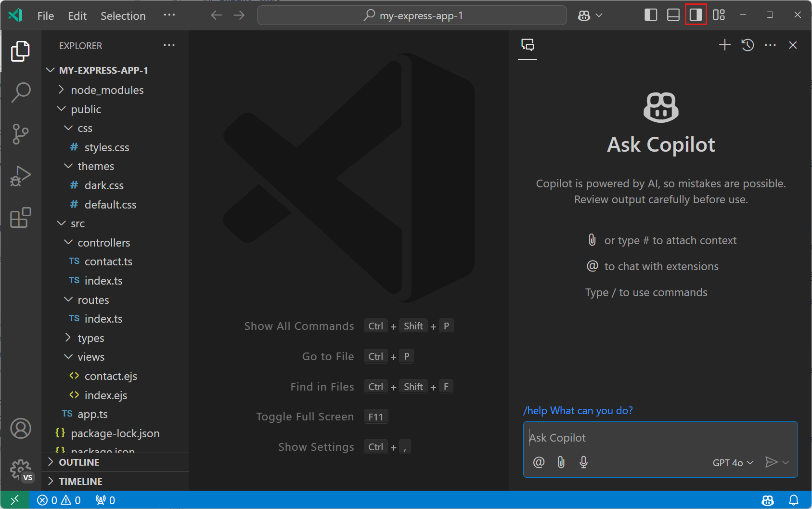Viewport: 812px width, 509px height.
Task: Toggle the secondary side bar
Action: 696,15
